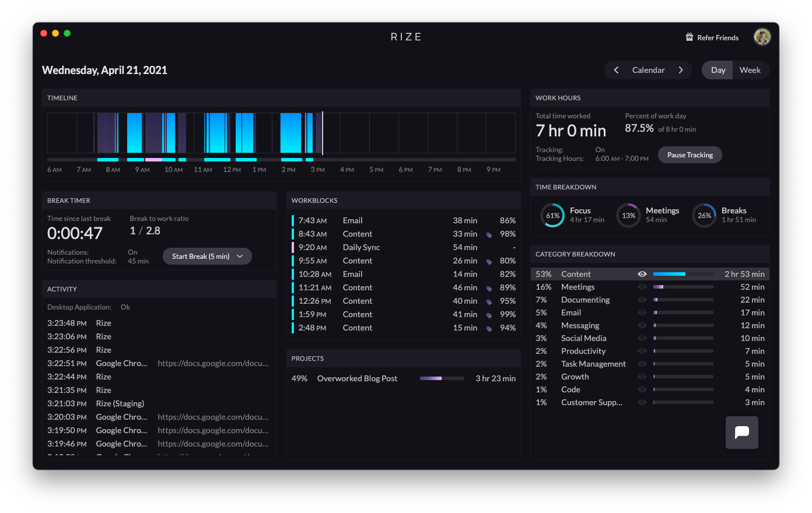Open the chat support bubble icon
This screenshot has width=812, height=513.
741,433
